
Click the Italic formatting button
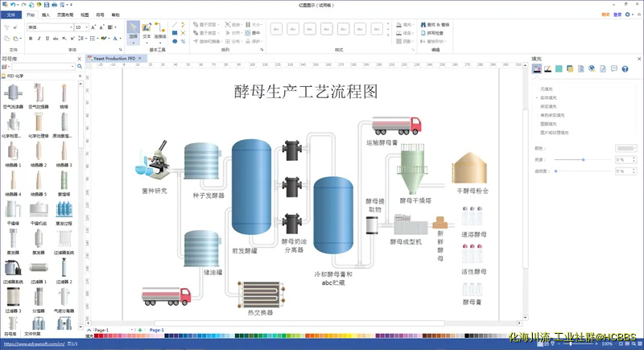pos(39,39)
